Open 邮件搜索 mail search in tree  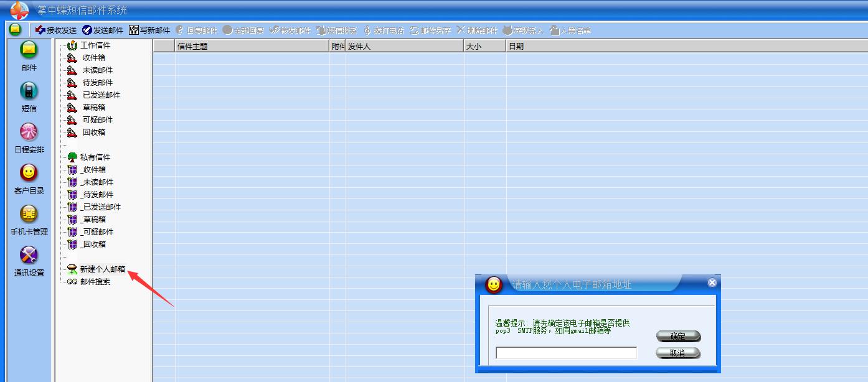(x=95, y=282)
